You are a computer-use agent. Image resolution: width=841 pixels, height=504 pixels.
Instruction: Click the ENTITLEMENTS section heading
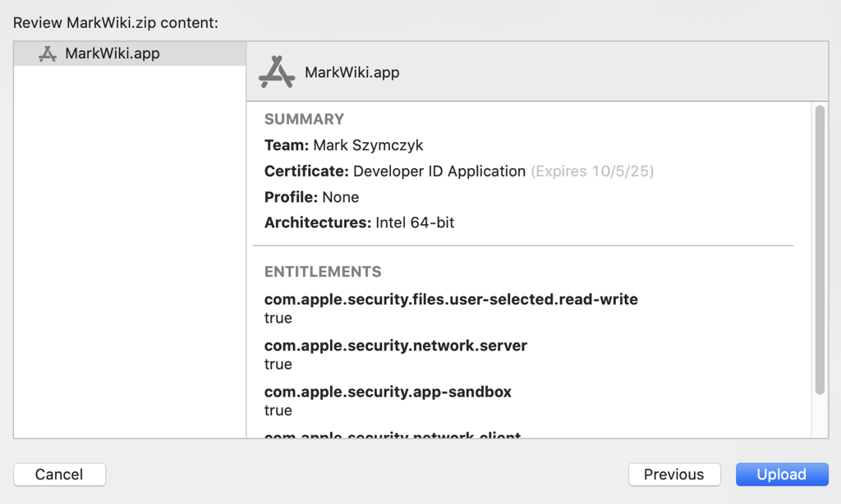point(323,272)
